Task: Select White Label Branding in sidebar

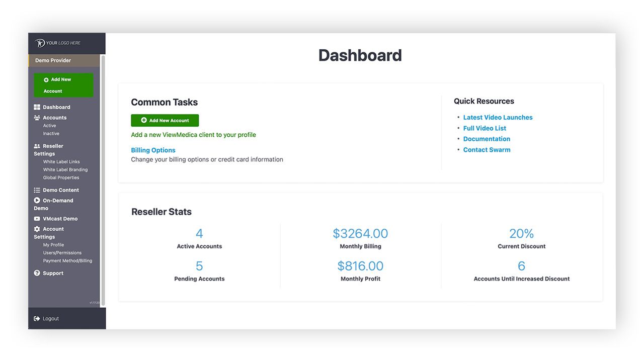Action: coord(65,170)
